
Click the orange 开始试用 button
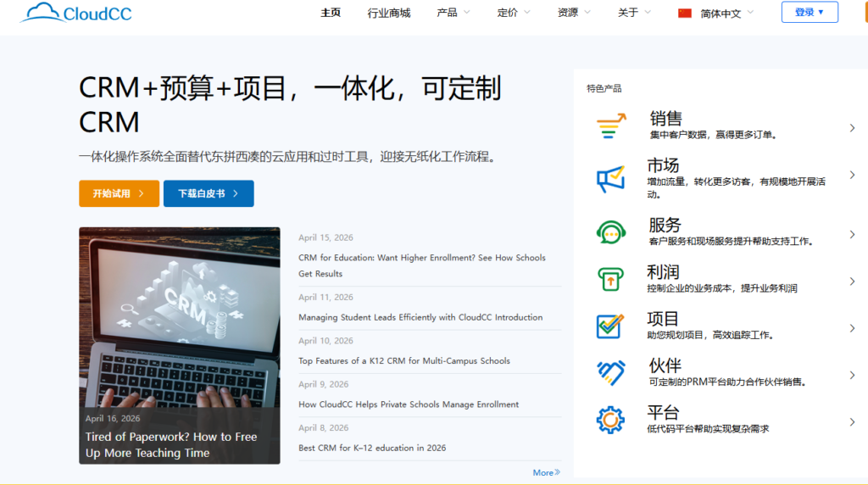pos(119,193)
